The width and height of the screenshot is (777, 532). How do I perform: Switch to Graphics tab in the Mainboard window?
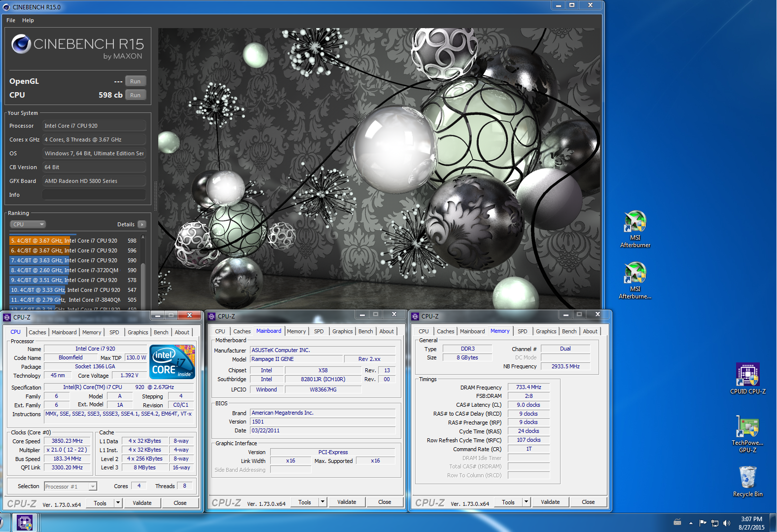pos(343,331)
